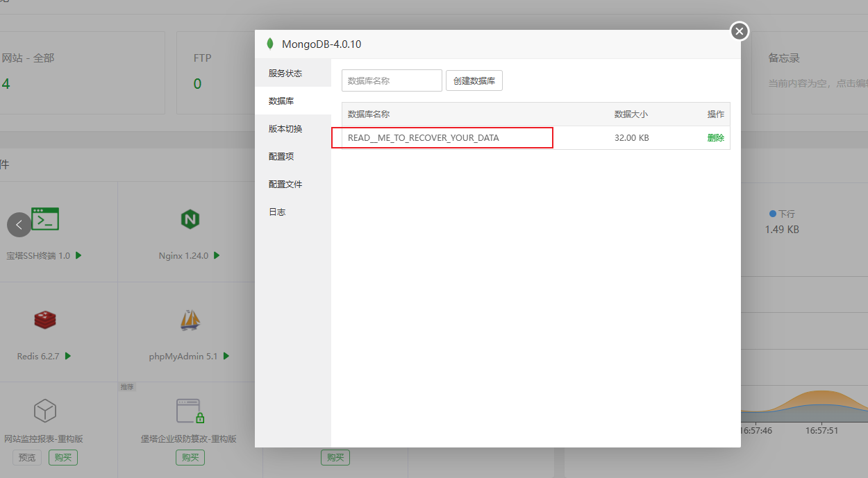Switch to the 版本切换 tab
Screen dimensions: 868x478
click(293, 128)
